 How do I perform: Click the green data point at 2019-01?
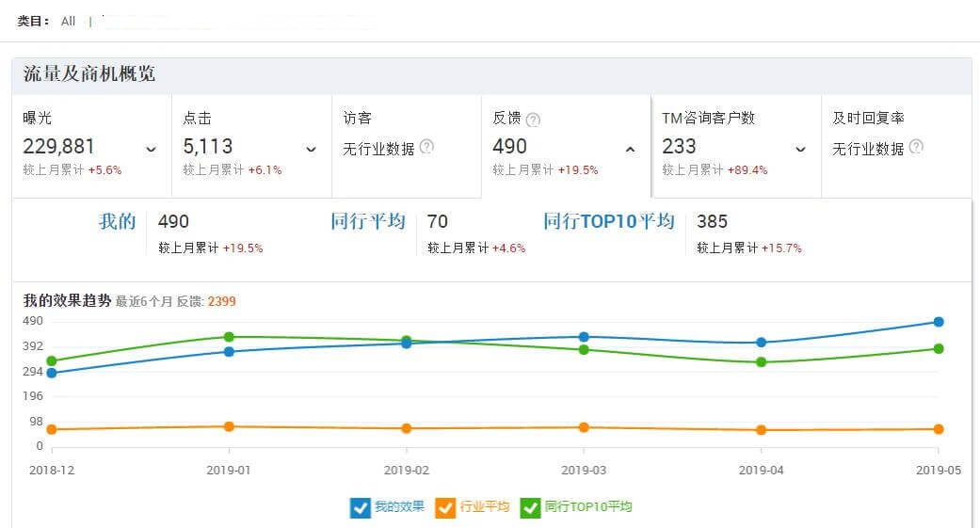tap(229, 337)
